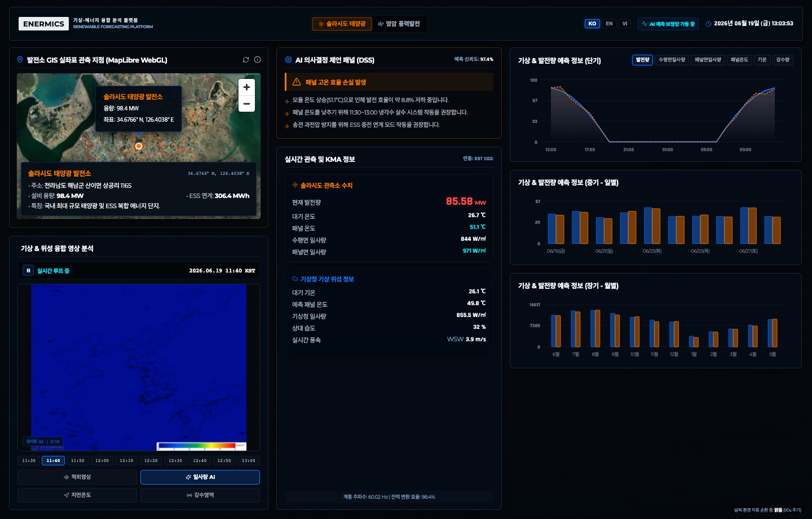The image size is (812, 519).
Task: Click the weather auto-cycle status at bottom right
Action: pos(767,510)
